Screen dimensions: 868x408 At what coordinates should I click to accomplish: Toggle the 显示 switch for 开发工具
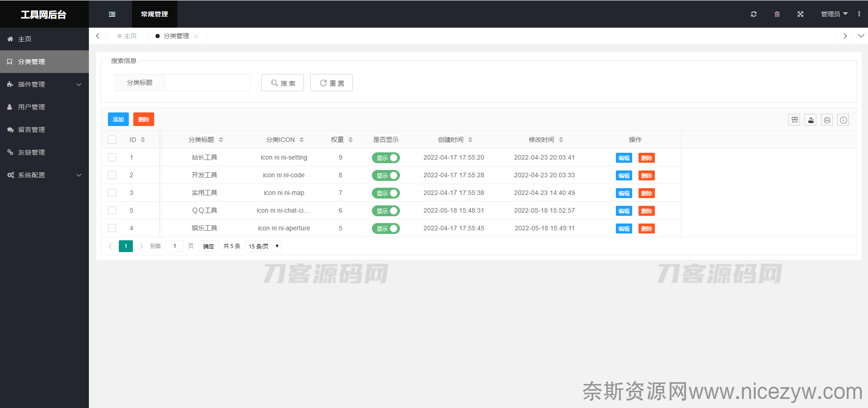[x=385, y=175]
